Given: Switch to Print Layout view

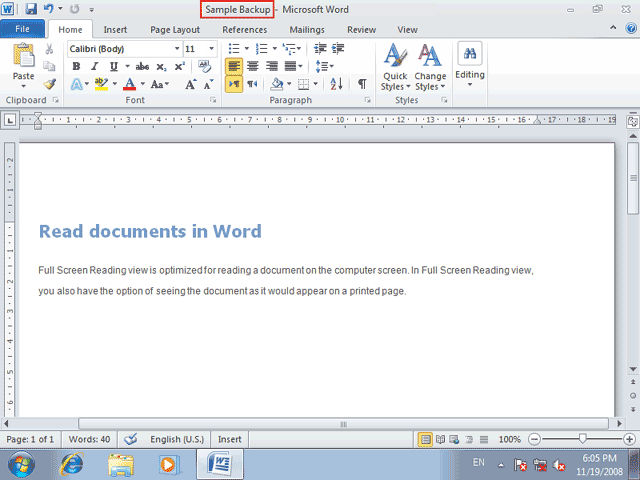Looking at the screenshot, I should [x=425, y=439].
